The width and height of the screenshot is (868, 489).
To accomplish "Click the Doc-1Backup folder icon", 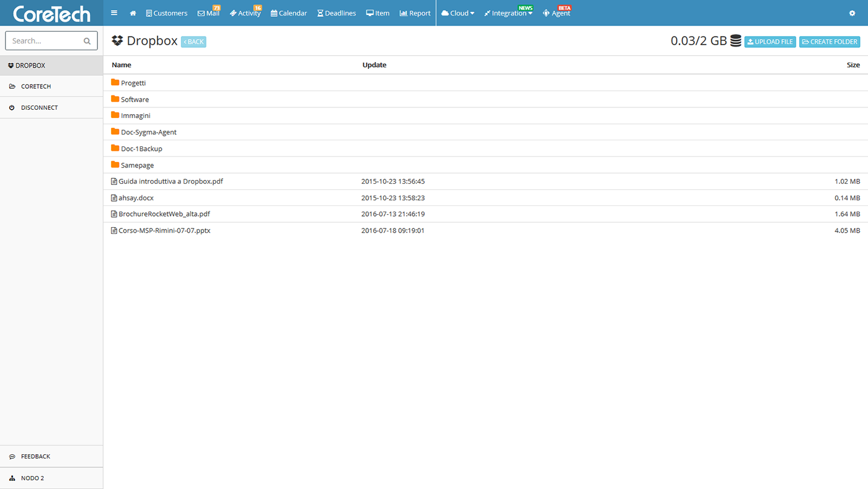I will (x=115, y=148).
